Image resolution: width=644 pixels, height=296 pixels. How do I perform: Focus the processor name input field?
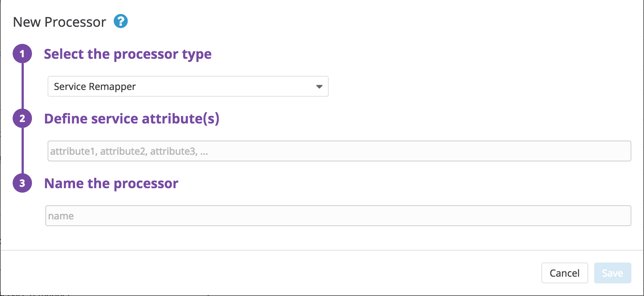(338, 216)
